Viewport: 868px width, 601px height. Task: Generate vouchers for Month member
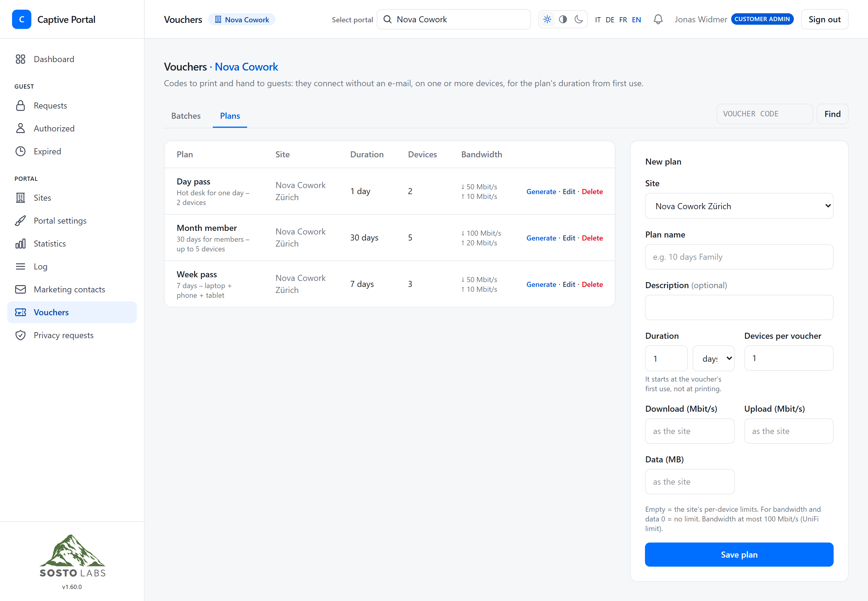[x=541, y=238]
